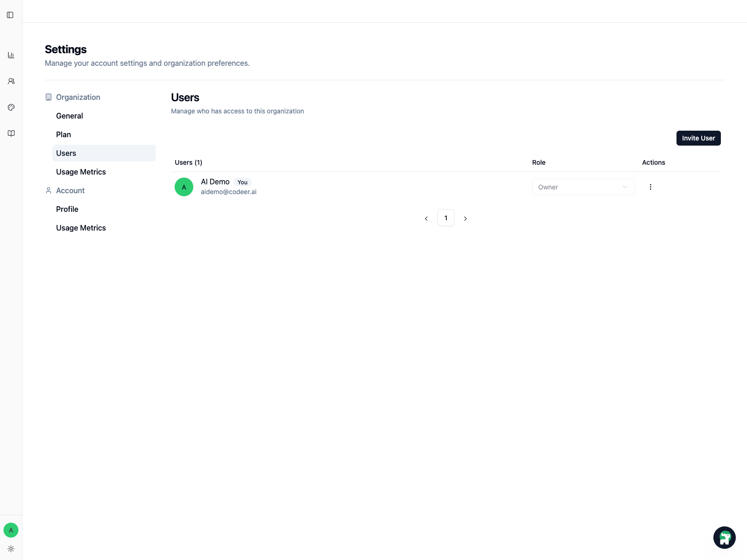Open actions menu for AI Demo user

coord(650,187)
